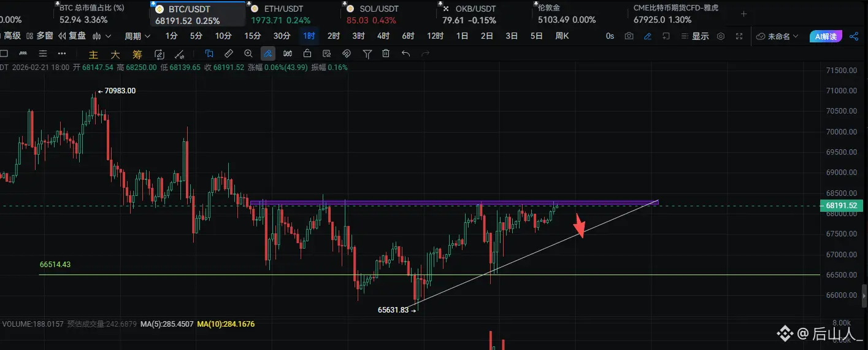
Task: Switch to the 5分 timeframe
Action: click(x=196, y=36)
